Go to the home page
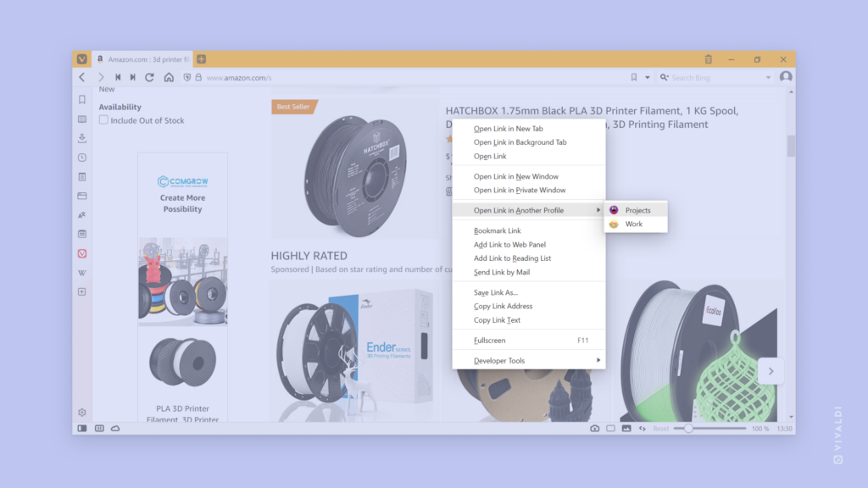Screen dimensions: 868x488 pyautogui.click(x=169, y=77)
